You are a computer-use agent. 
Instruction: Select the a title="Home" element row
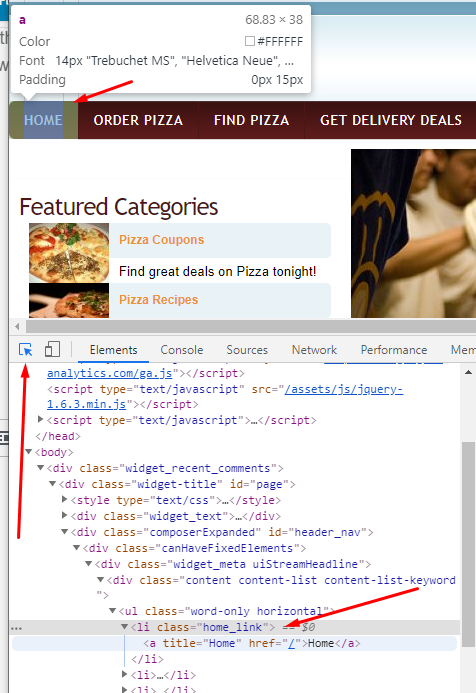[x=234, y=643]
